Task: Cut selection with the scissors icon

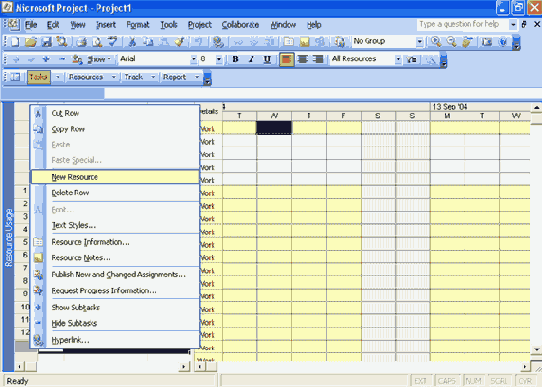Action: tap(132, 42)
